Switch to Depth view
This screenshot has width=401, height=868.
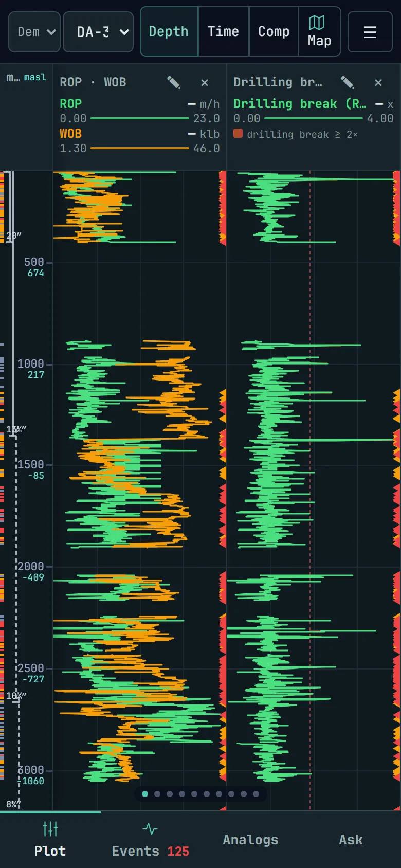pyautogui.click(x=169, y=31)
